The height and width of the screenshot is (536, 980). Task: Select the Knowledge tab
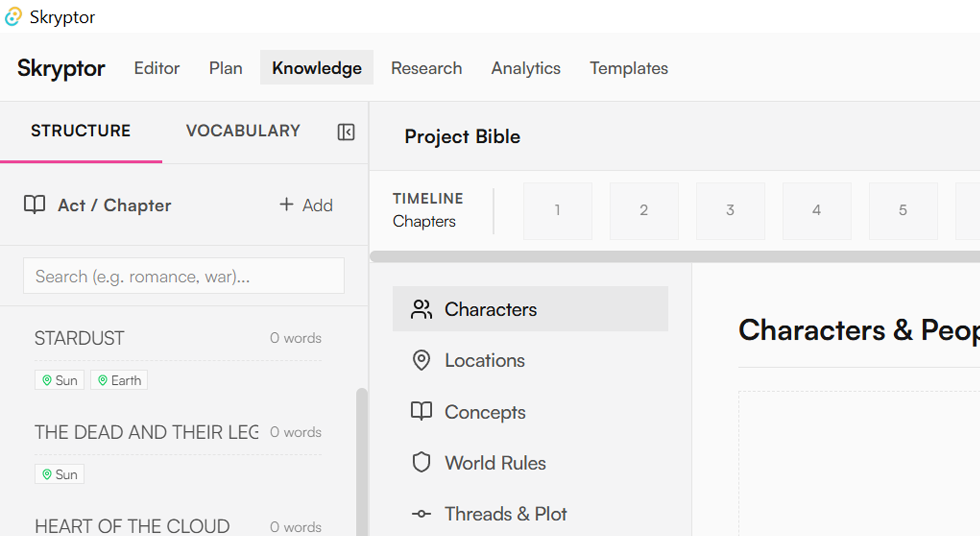[x=317, y=68]
